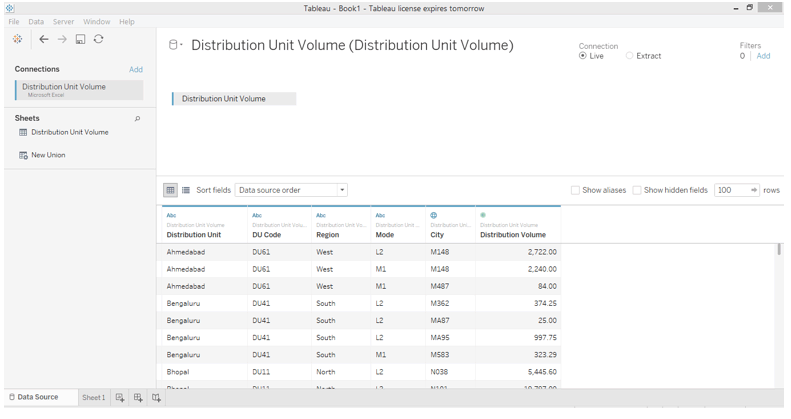Click the DU11 code cell
The height and width of the screenshot is (419, 791).
click(279, 372)
